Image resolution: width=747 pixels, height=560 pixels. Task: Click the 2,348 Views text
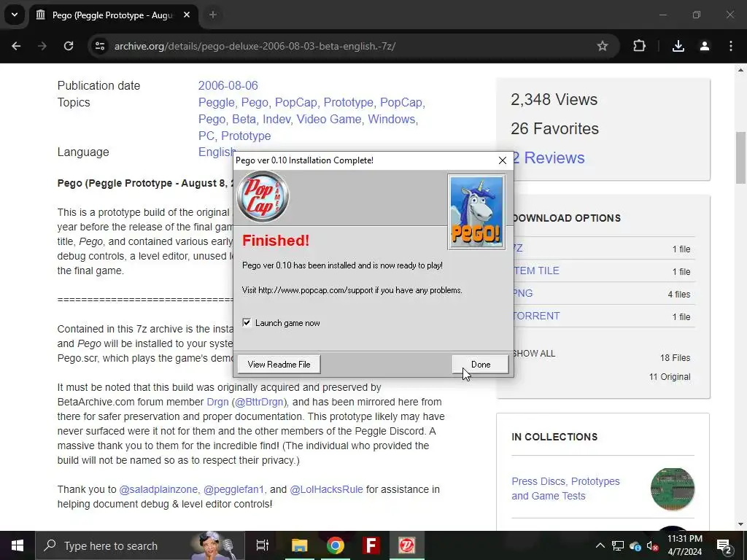pyautogui.click(x=554, y=99)
